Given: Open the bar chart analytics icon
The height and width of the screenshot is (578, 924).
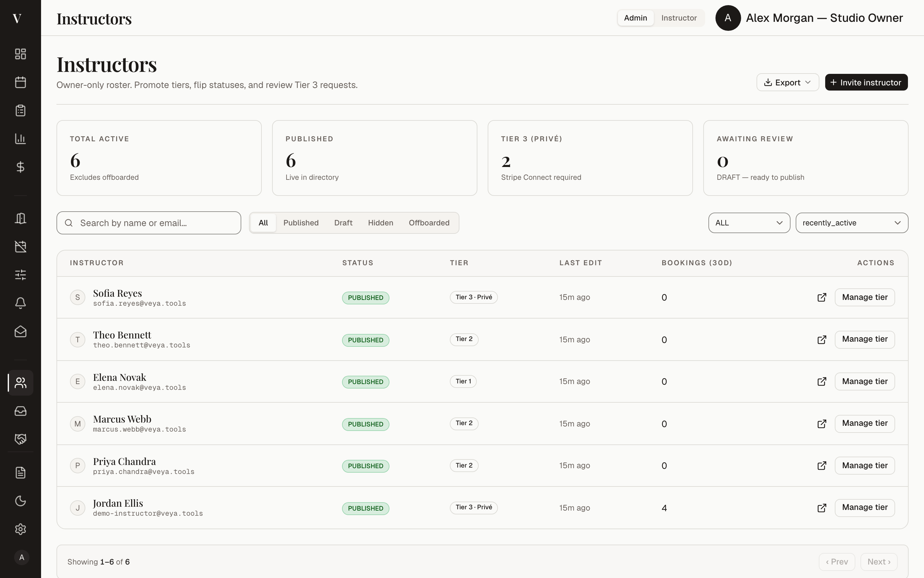Looking at the screenshot, I should coord(20,138).
